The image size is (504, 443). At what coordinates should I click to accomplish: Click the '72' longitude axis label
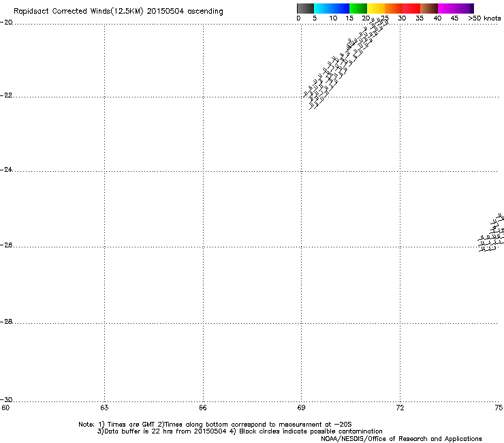[400, 408]
